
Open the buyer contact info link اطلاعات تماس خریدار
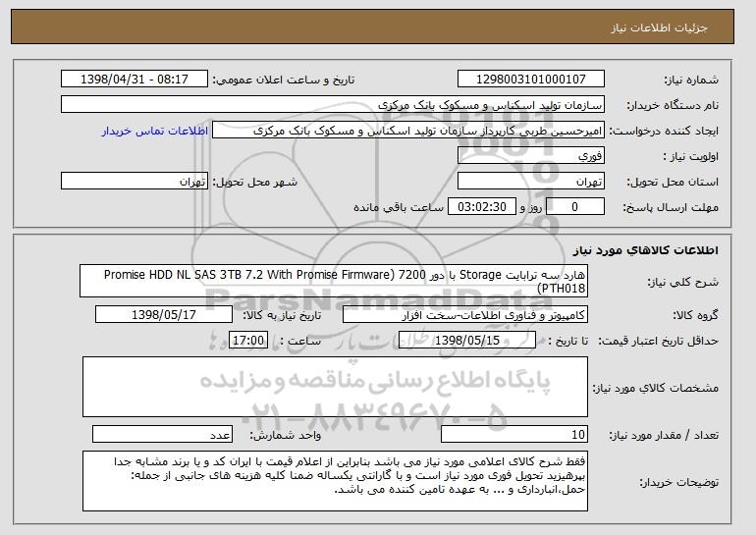coord(155,131)
